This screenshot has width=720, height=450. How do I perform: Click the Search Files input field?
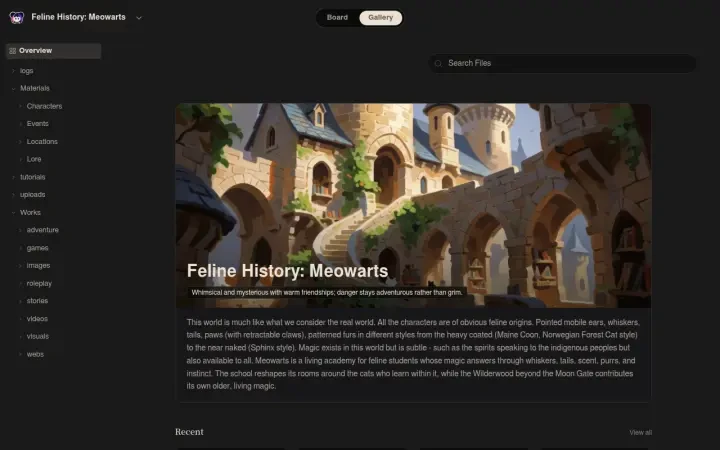562,63
